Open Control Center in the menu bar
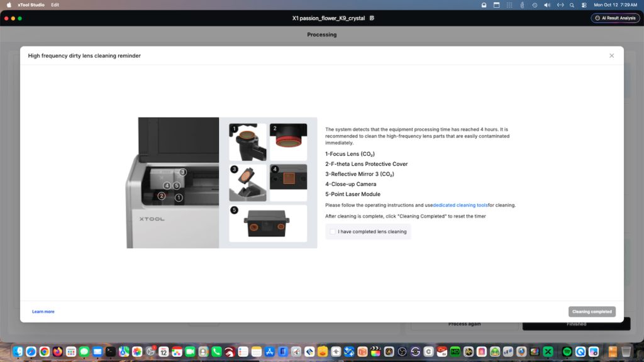The width and height of the screenshot is (644, 362). (x=584, y=5)
